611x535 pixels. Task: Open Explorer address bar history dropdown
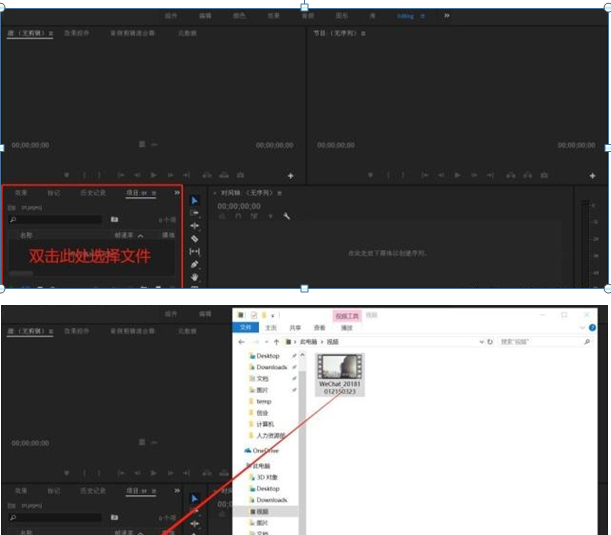coord(482,342)
